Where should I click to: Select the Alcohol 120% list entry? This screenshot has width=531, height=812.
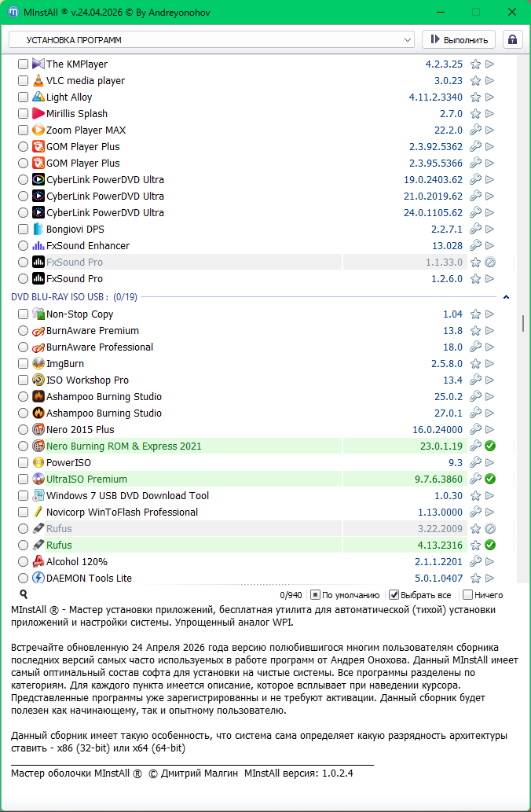[x=77, y=561]
